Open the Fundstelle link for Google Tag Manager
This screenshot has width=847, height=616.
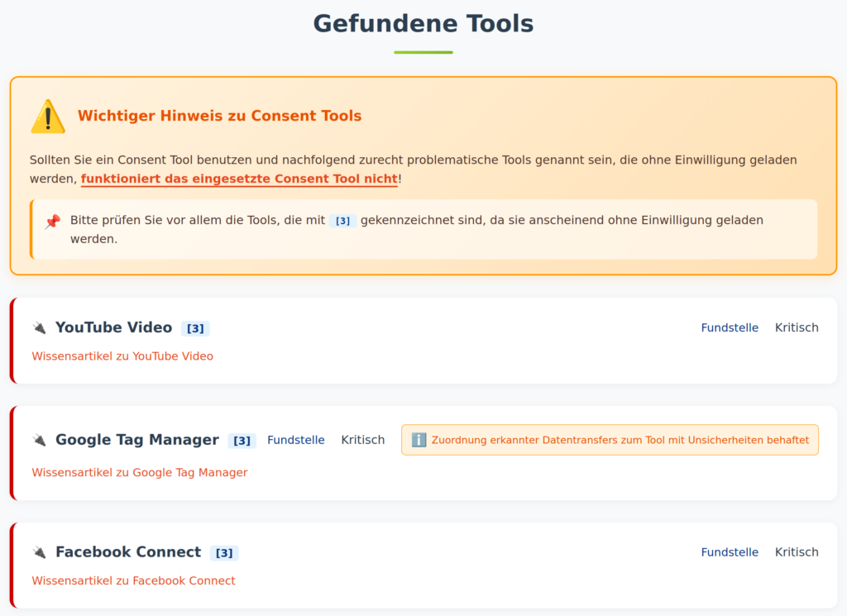(x=296, y=440)
